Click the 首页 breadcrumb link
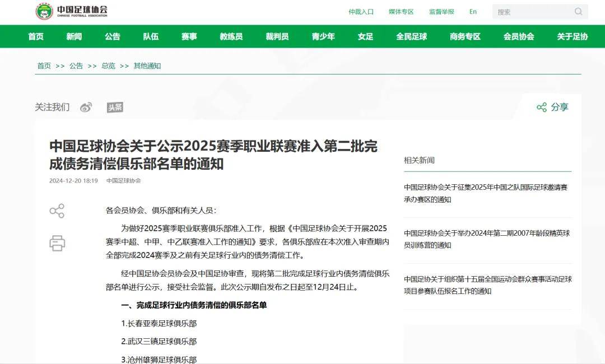The height and width of the screenshot is (364, 605). [44, 66]
